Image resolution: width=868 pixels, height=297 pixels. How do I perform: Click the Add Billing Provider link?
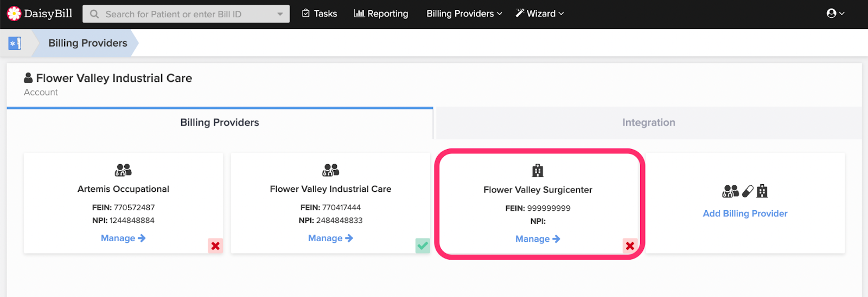point(745,214)
